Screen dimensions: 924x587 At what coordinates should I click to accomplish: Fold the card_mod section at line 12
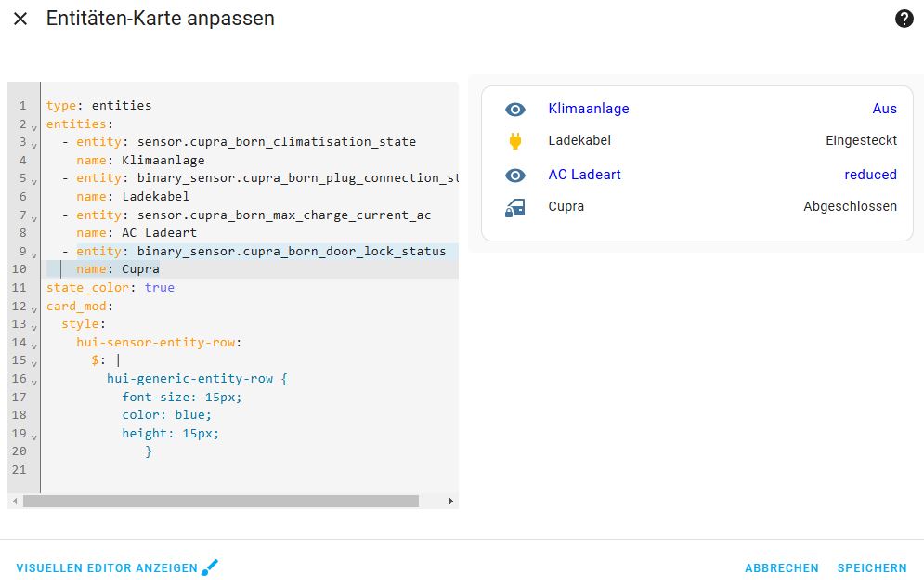(34, 308)
